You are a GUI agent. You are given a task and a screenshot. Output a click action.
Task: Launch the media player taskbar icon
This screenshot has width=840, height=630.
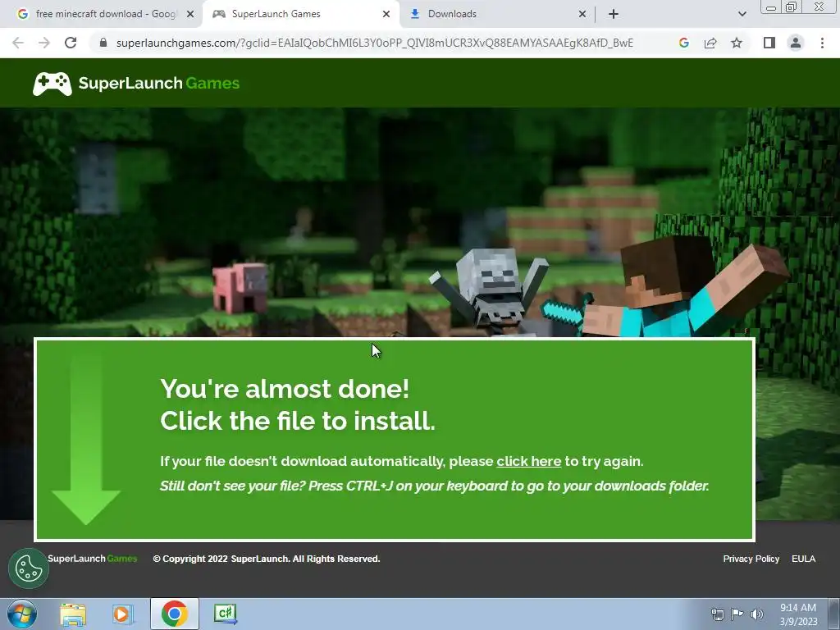[122, 614]
